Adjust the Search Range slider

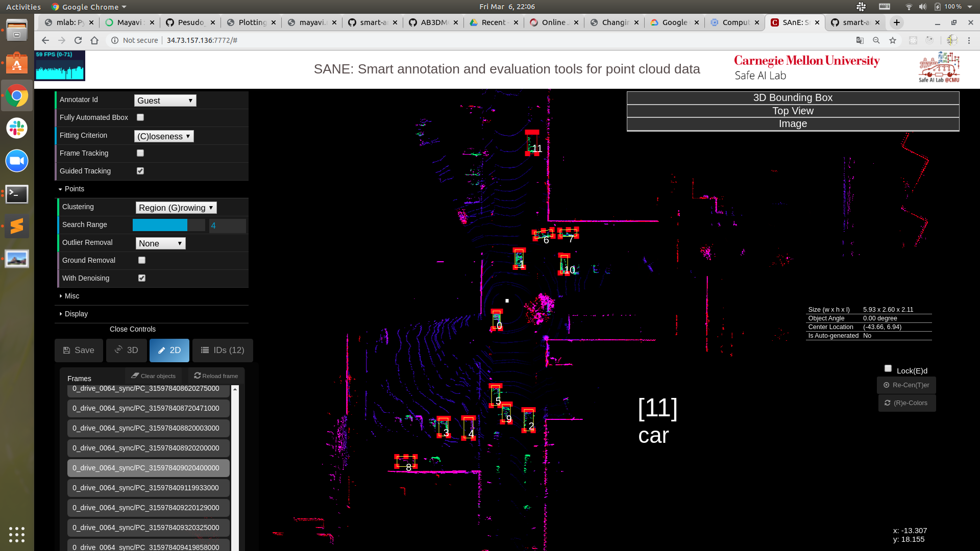point(168,224)
